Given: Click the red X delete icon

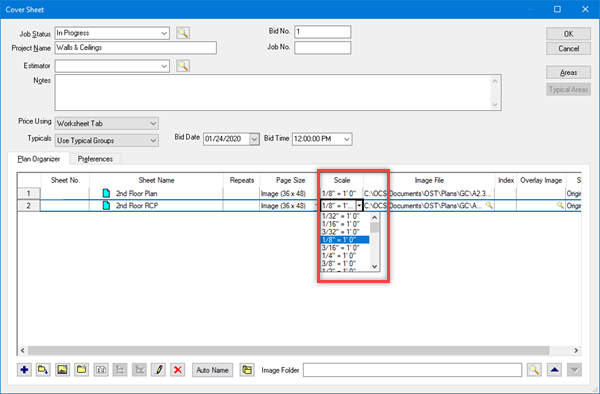Looking at the screenshot, I should pos(178,370).
